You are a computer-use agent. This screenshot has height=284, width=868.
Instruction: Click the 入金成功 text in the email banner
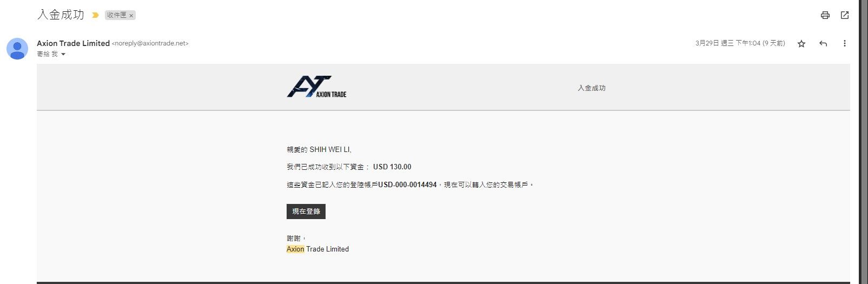tap(592, 88)
